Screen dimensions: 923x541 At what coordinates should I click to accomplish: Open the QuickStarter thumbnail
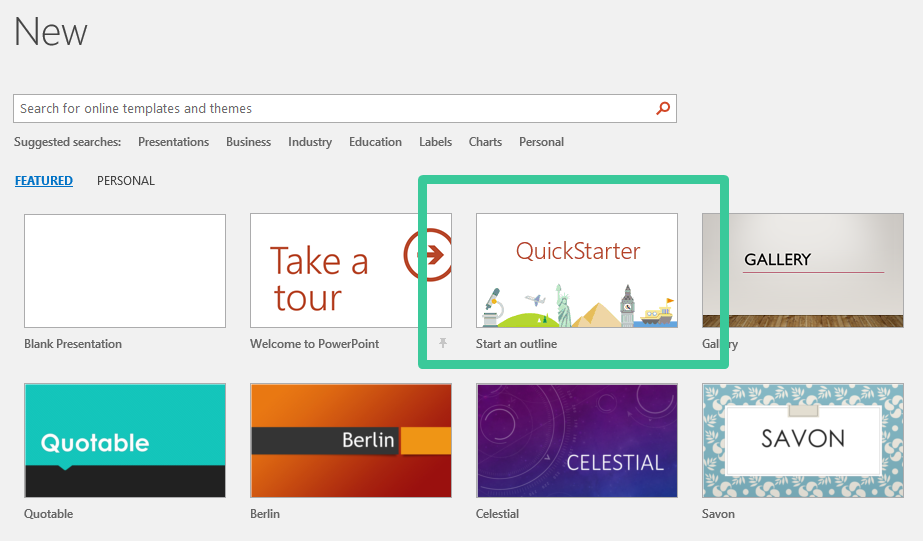577,271
